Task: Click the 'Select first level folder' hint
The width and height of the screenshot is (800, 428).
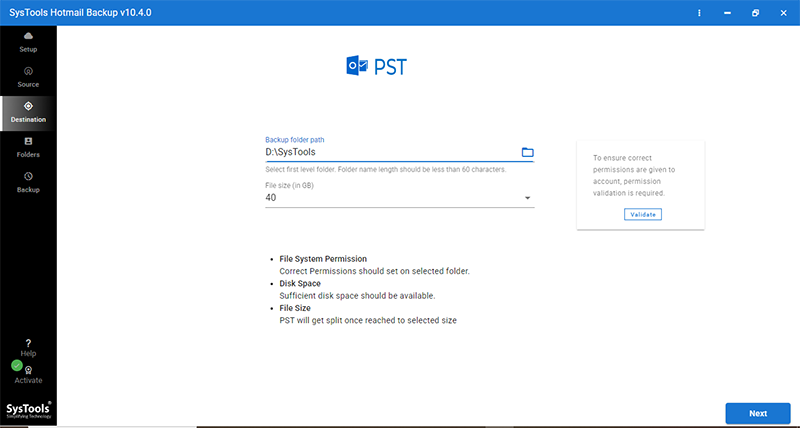Action: tap(386, 169)
